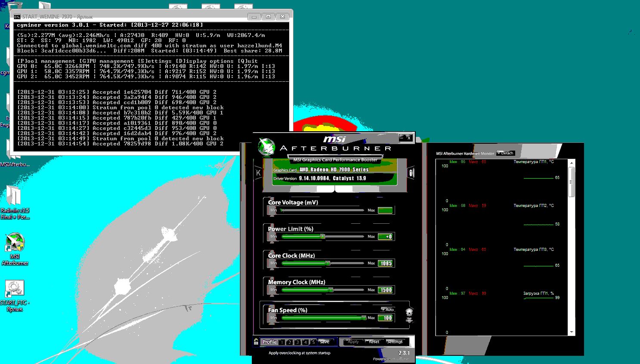Viewport: 640px width, 364px height.
Task: Click the 'Температура ГП2, °C' graph label
Action: point(534,206)
